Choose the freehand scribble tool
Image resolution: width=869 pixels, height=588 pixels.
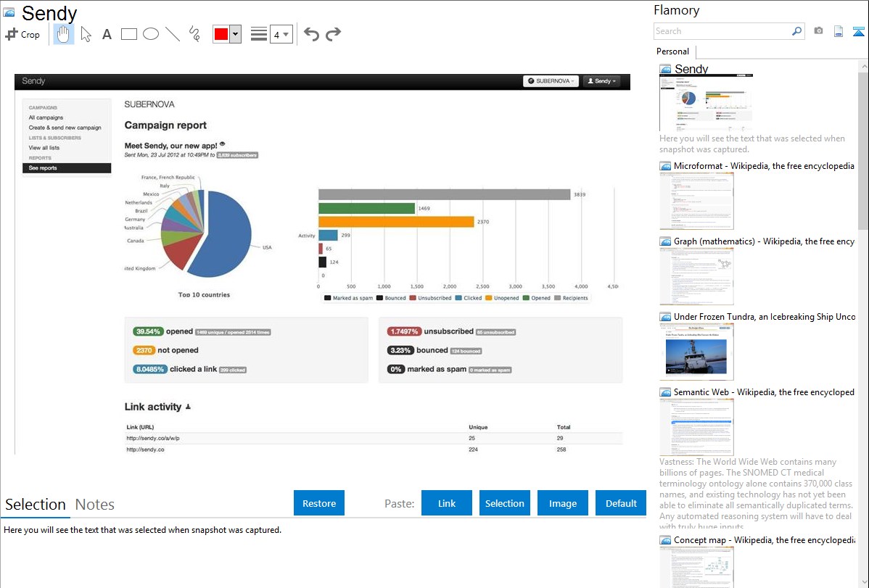tap(194, 34)
